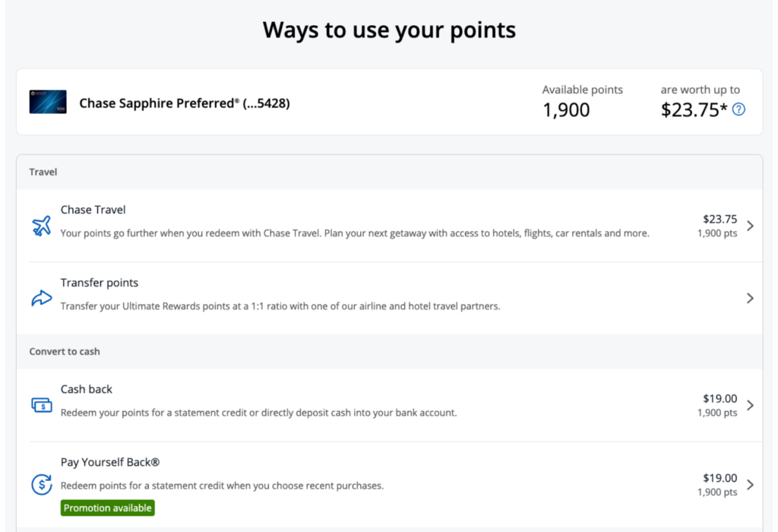The width and height of the screenshot is (778, 532).
Task: Click the Pay Yourself Back $19.00 amount
Action: point(720,478)
